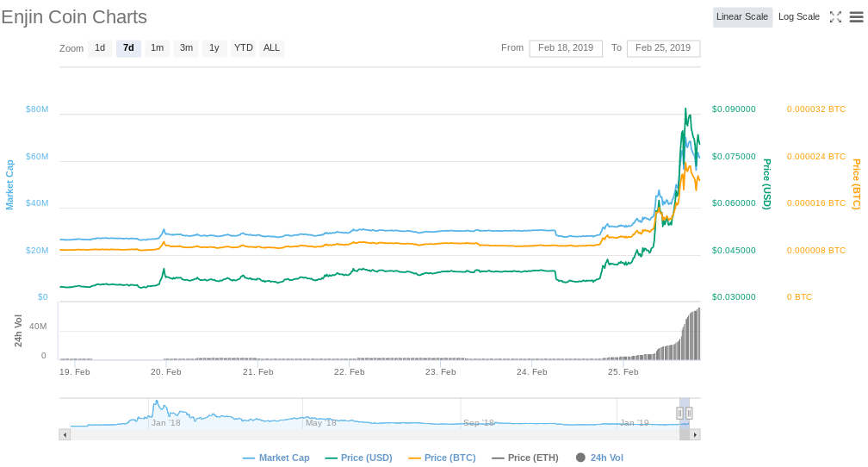Click the 0.000032 BTC axis label

tap(816, 109)
